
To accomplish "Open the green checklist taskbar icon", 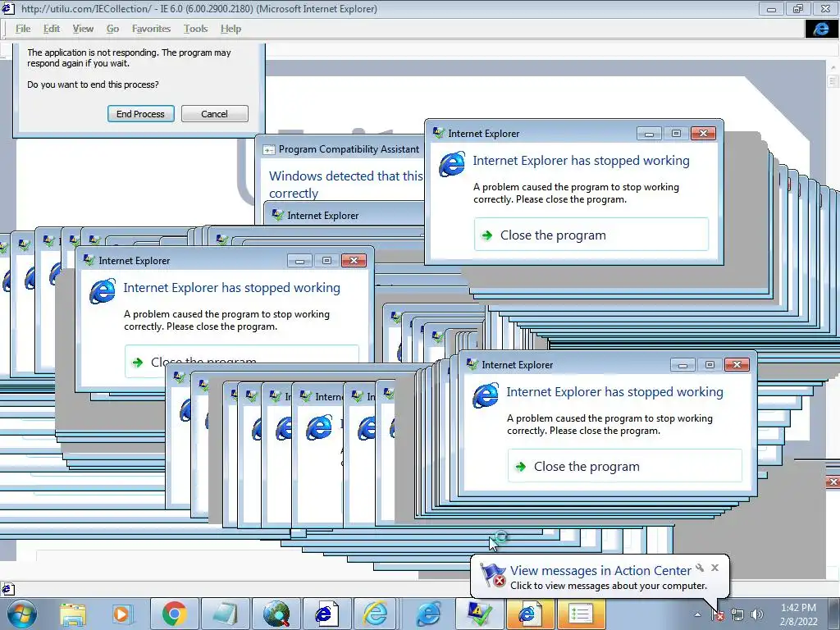I will (x=581, y=614).
